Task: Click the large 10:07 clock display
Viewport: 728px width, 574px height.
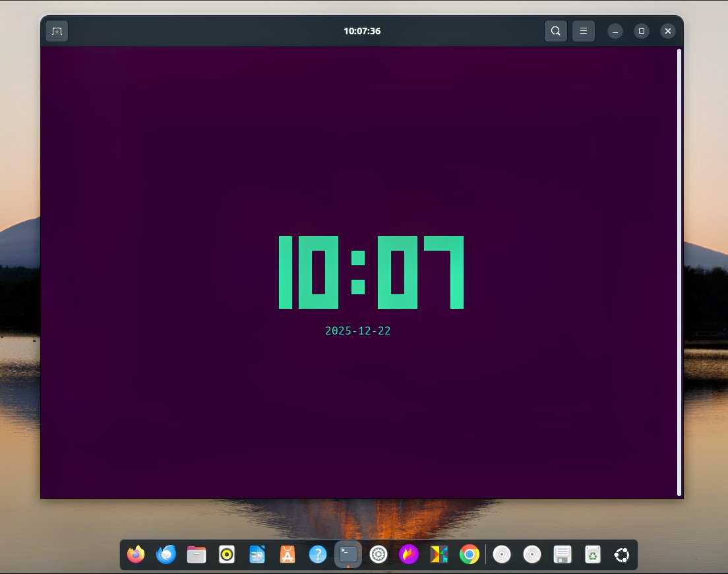Action: (371, 272)
